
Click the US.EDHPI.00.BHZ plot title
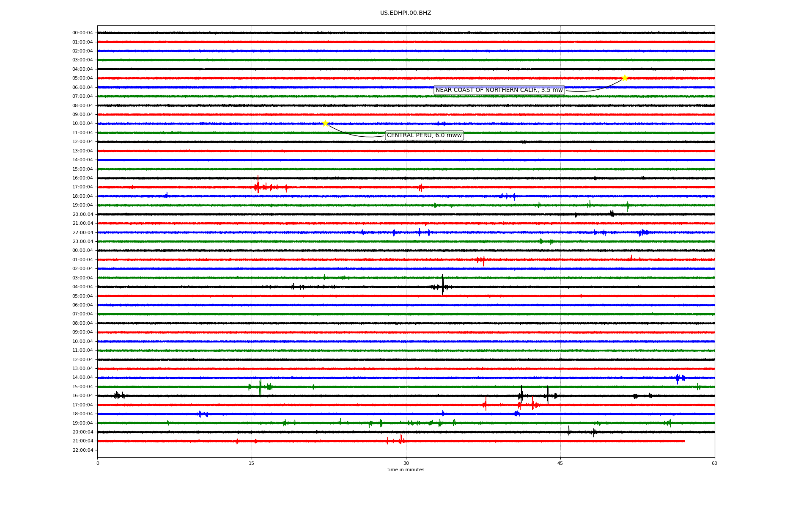click(x=406, y=13)
